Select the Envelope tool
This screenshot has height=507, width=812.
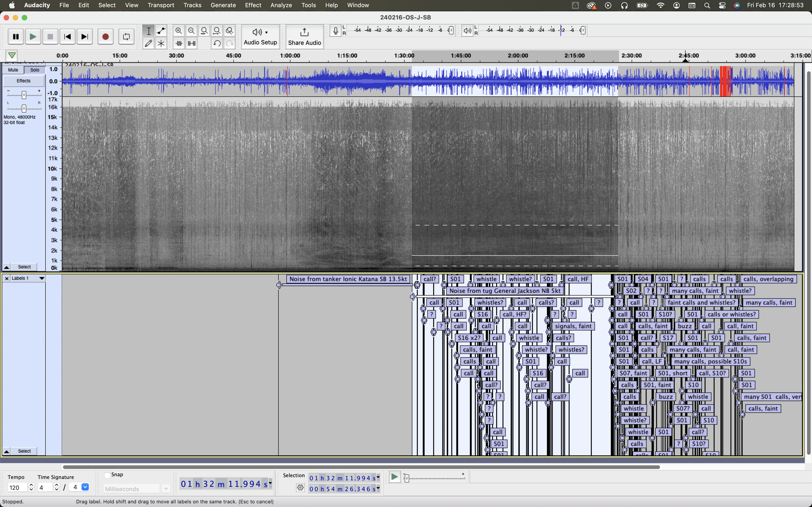click(x=161, y=31)
